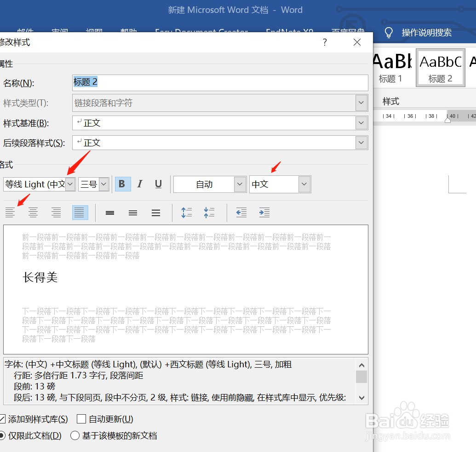Screen dimensions: 476x452
Task: Click the ruler indent marker in Word
Action: click(447, 119)
